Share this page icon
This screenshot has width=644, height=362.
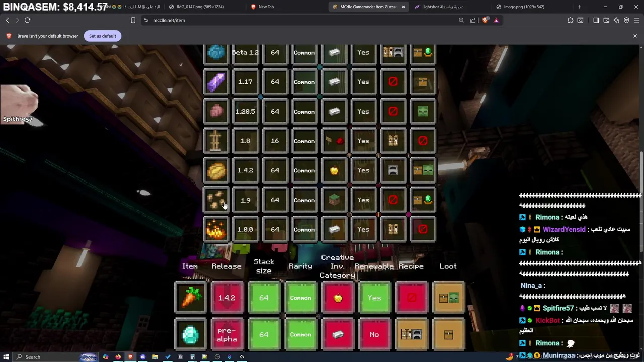tap(473, 20)
